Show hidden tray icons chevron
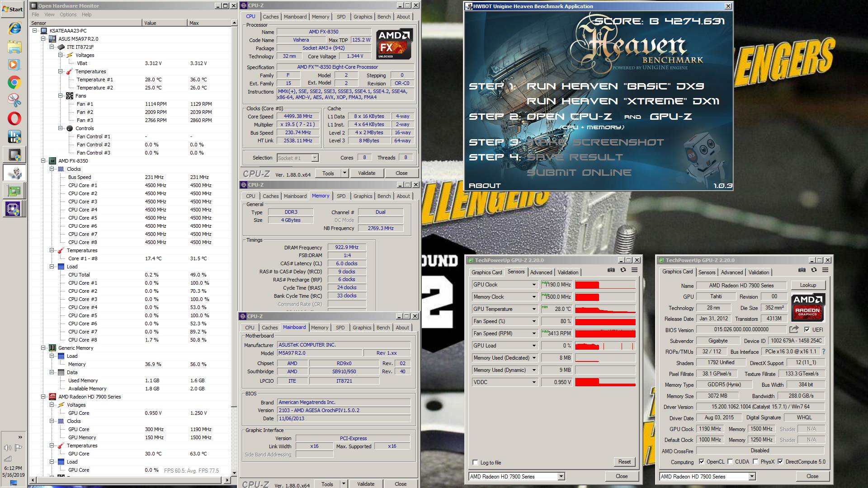Screen dimensions: 868x488 point(20,437)
